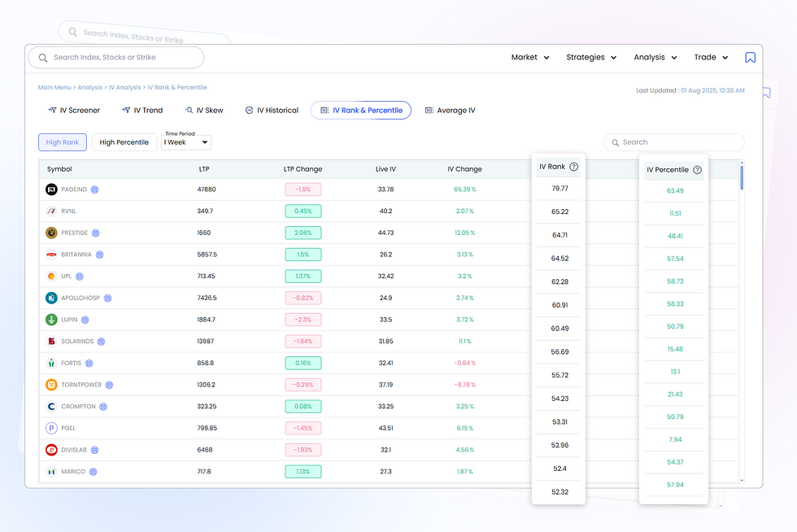The height and width of the screenshot is (532, 797).
Task: Click the badge icon next to PRESTIGE
Action: pos(96,233)
